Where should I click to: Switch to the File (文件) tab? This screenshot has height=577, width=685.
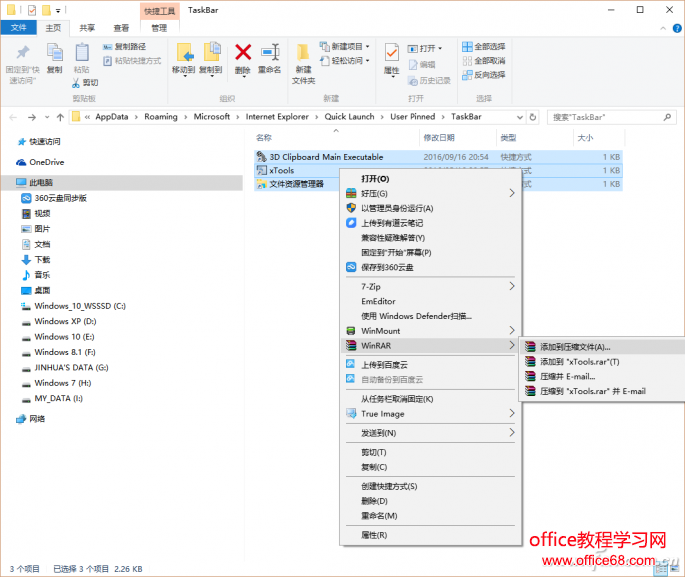(x=19, y=28)
